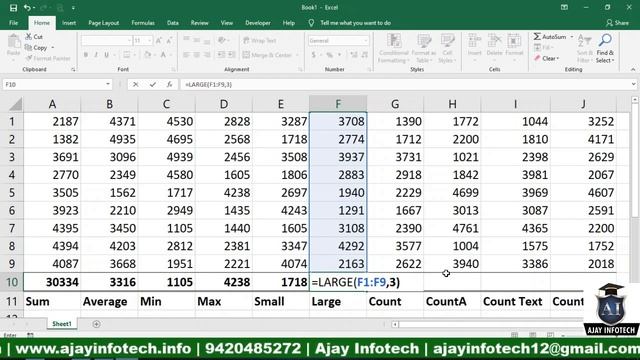
Task: Click the Copy icon
Action: tap(28, 48)
